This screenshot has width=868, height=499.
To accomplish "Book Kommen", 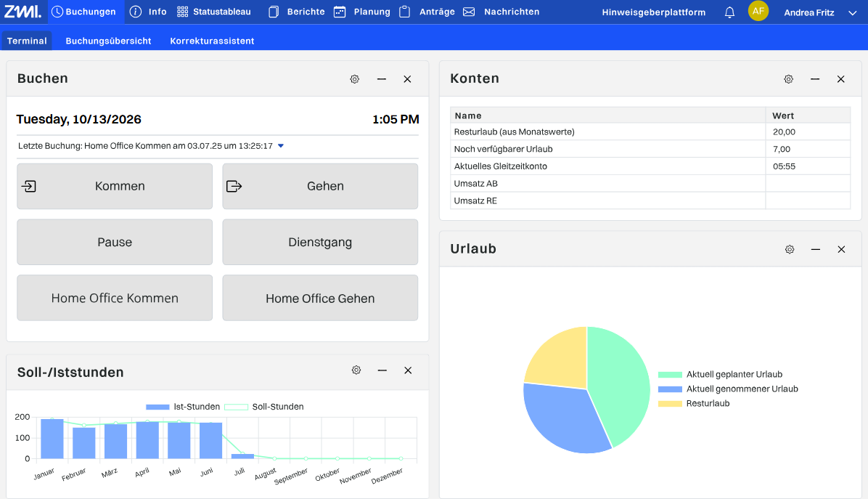I will click(115, 186).
